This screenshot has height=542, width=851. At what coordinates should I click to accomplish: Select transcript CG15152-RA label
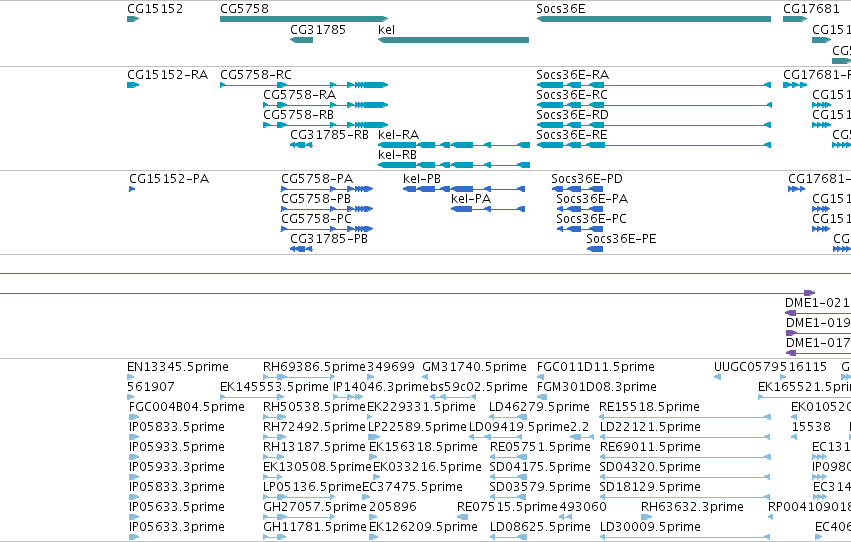point(167,75)
